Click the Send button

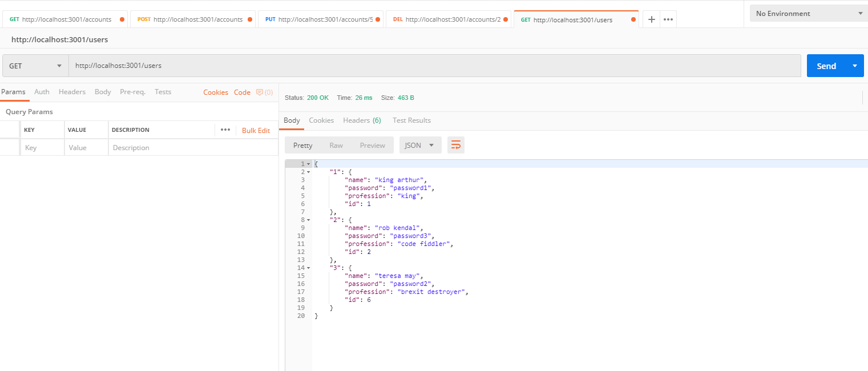pos(826,66)
